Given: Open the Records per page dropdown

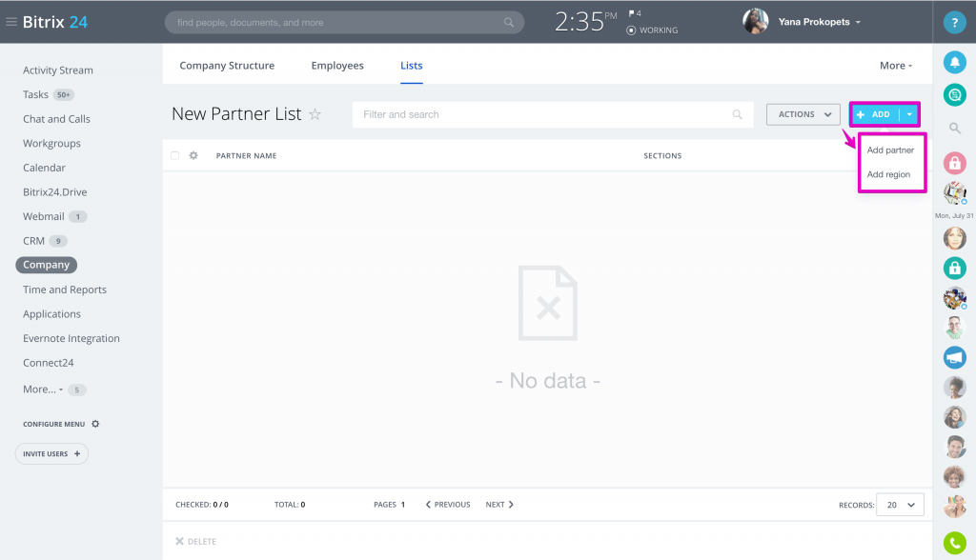Looking at the screenshot, I should [x=900, y=505].
